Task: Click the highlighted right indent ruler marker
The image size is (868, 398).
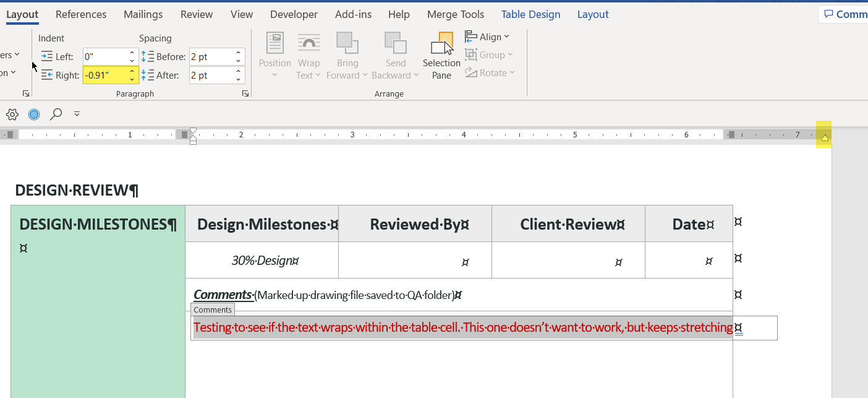Action: point(824,137)
